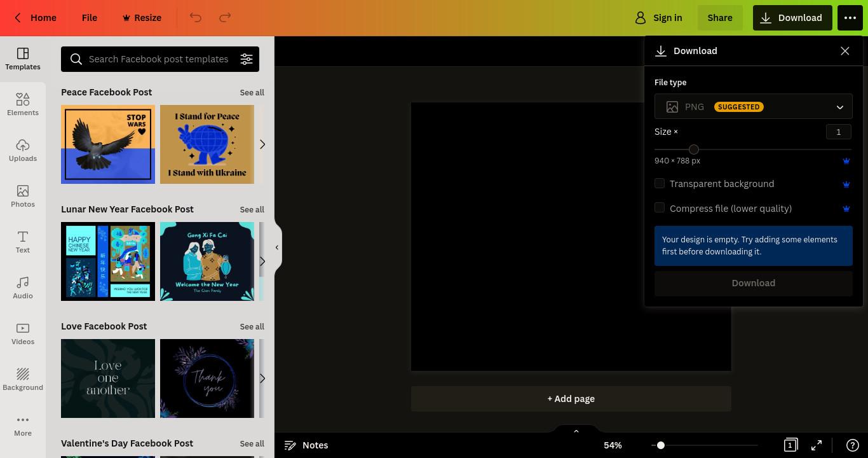This screenshot has height=458, width=868.
Task: Open the Audio sidebar tab
Action: [23, 288]
